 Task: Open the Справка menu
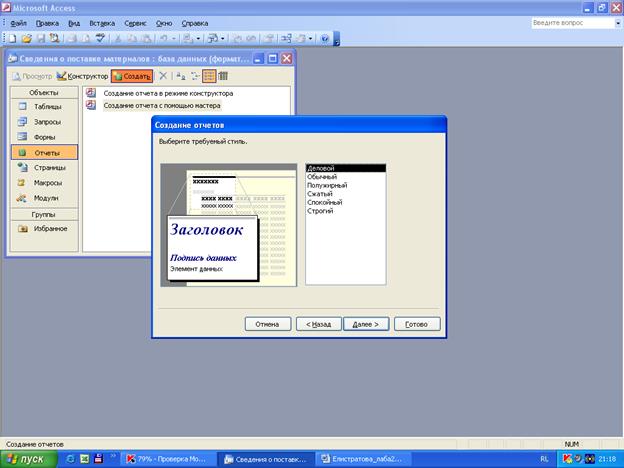tap(195, 23)
